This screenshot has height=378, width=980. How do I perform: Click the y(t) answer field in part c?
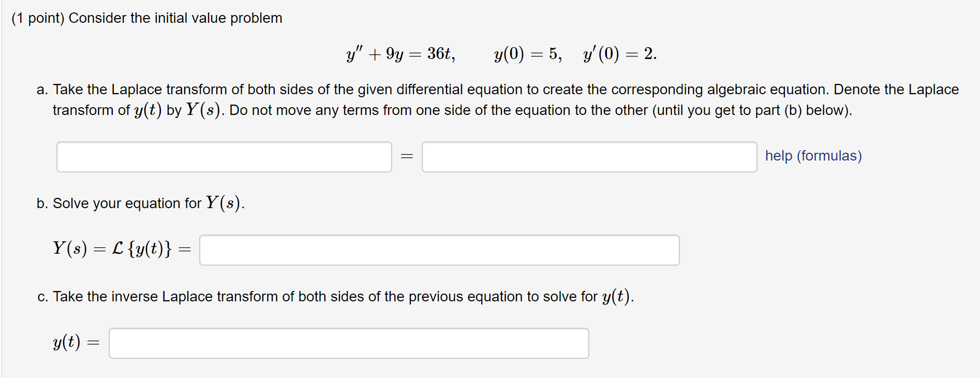point(349,343)
